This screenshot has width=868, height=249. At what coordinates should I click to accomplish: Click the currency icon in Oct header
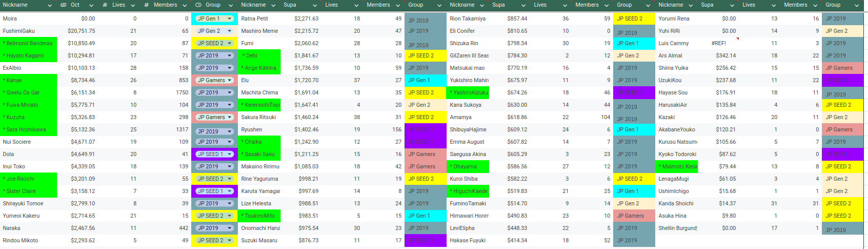64,5
